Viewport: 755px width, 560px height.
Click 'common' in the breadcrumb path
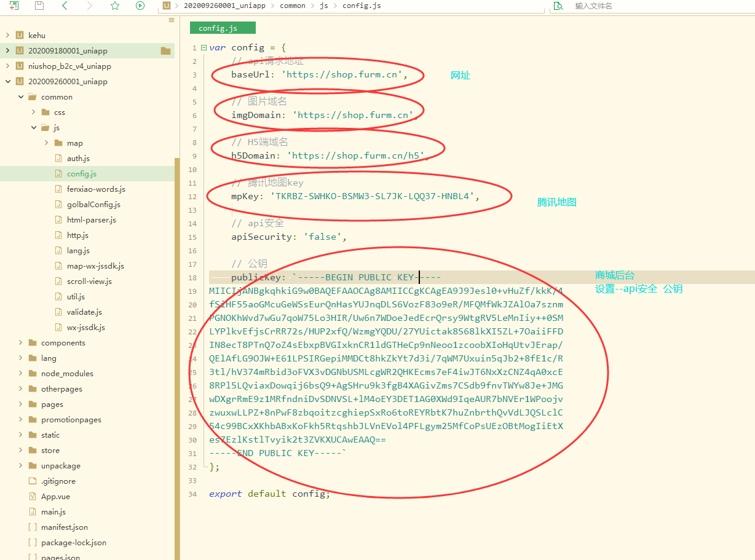tap(292, 6)
